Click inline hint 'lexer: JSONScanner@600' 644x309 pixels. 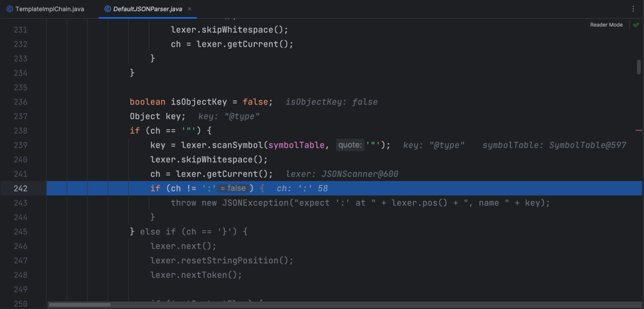coord(342,174)
